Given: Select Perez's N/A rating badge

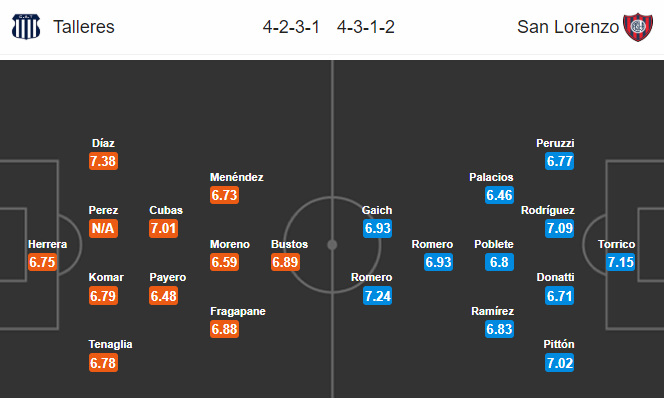Looking at the screenshot, I should pos(103,229).
